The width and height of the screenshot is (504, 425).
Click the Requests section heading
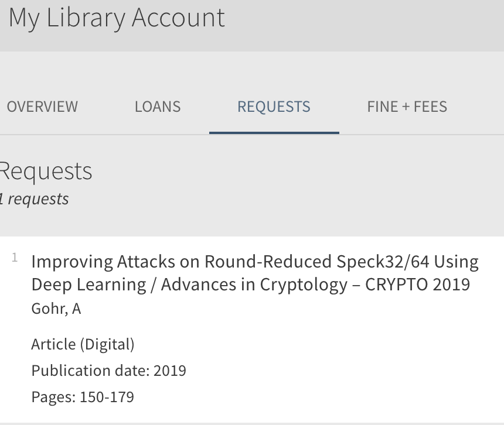click(x=46, y=172)
